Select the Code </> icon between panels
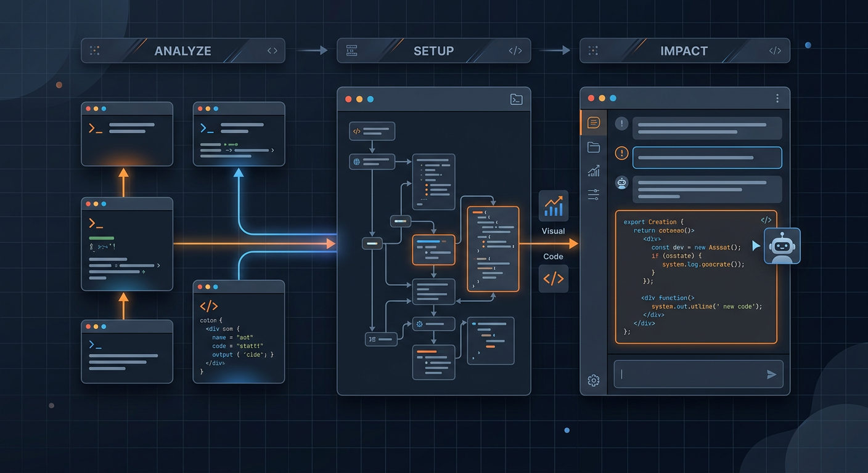 pos(553,278)
